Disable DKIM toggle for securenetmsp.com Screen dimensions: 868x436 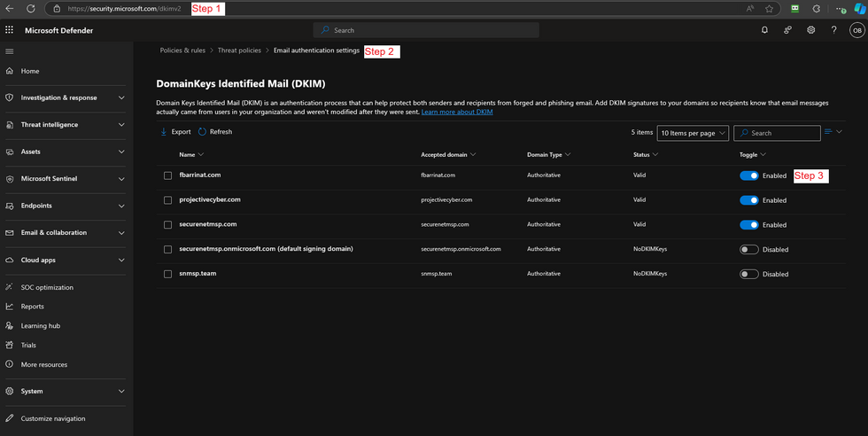749,225
